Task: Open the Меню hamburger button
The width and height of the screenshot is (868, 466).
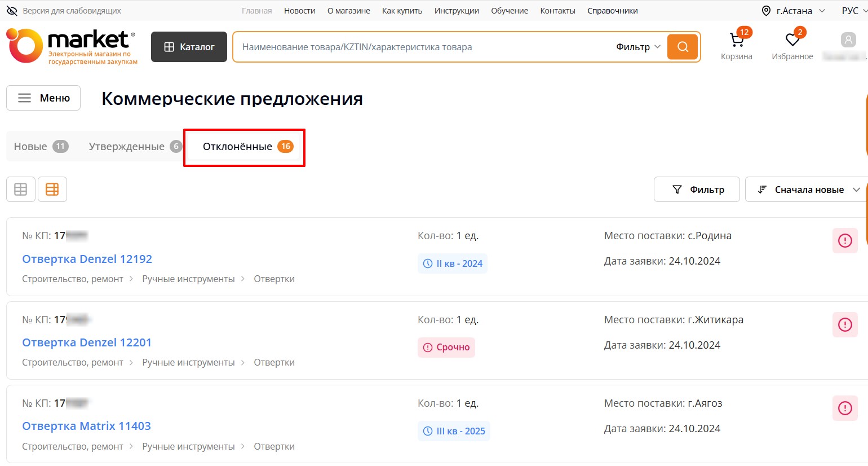Action: [43, 98]
